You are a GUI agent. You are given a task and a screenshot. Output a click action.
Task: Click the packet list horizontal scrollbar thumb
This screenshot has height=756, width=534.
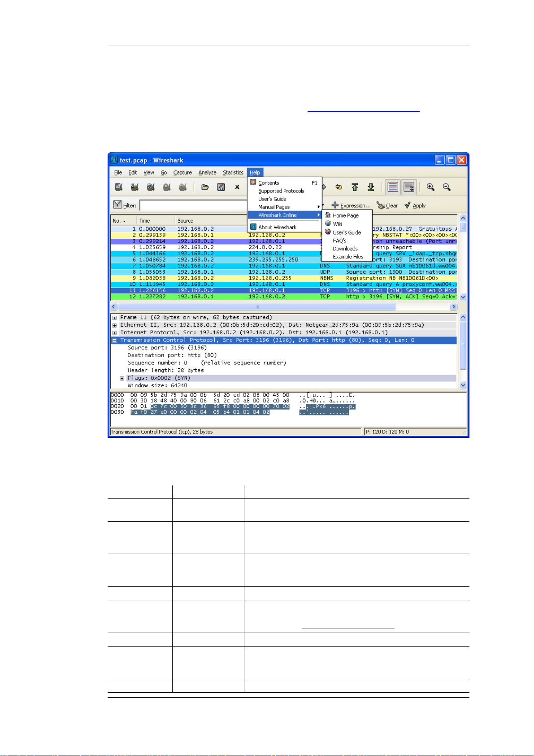click(x=257, y=307)
